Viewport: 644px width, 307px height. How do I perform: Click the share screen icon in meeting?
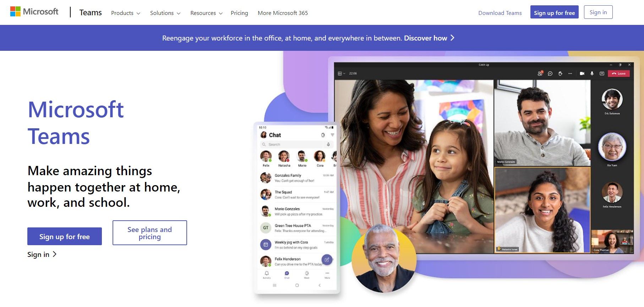tap(602, 74)
